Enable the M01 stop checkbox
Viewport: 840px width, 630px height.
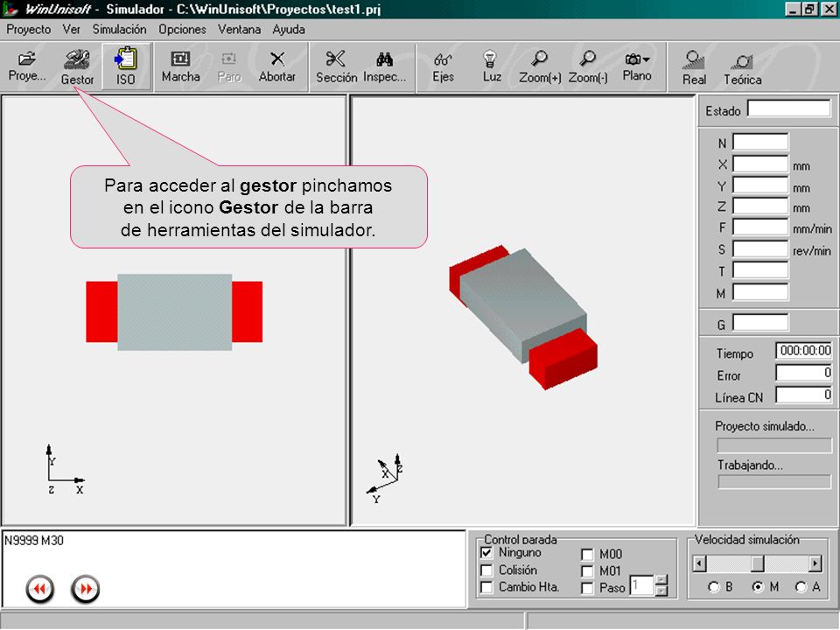[587, 571]
